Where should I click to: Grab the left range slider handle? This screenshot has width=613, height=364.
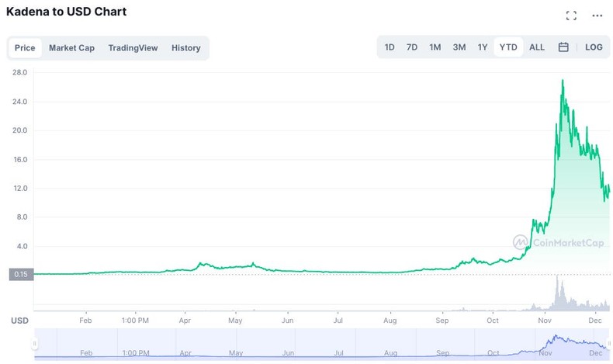coord(35,343)
